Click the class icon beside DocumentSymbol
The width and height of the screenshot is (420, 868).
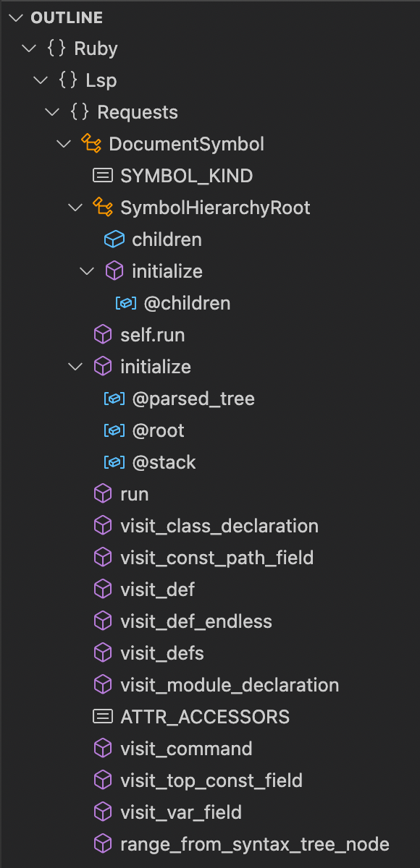tap(90, 143)
